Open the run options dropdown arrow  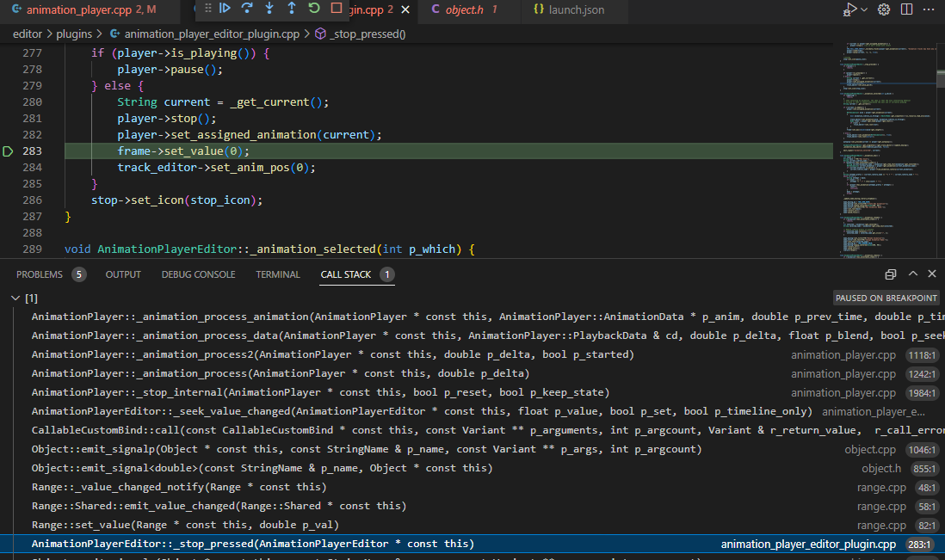(x=864, y=9)
